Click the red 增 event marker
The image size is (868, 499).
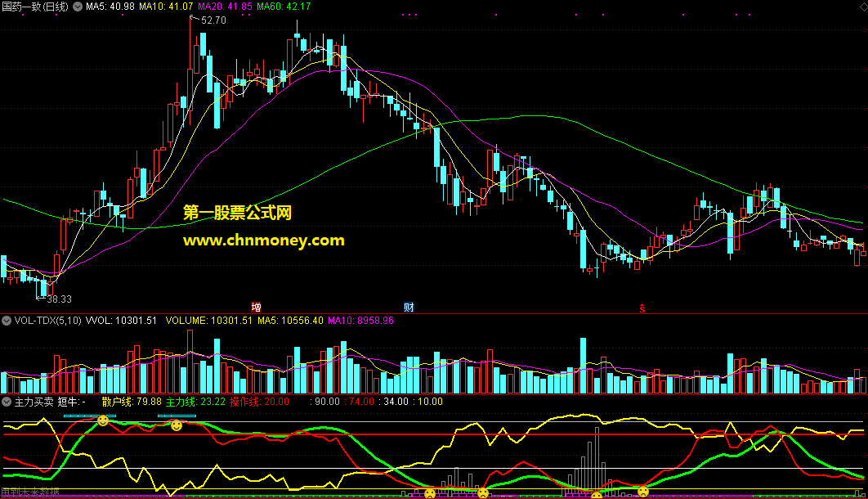(x=256, y=308)
